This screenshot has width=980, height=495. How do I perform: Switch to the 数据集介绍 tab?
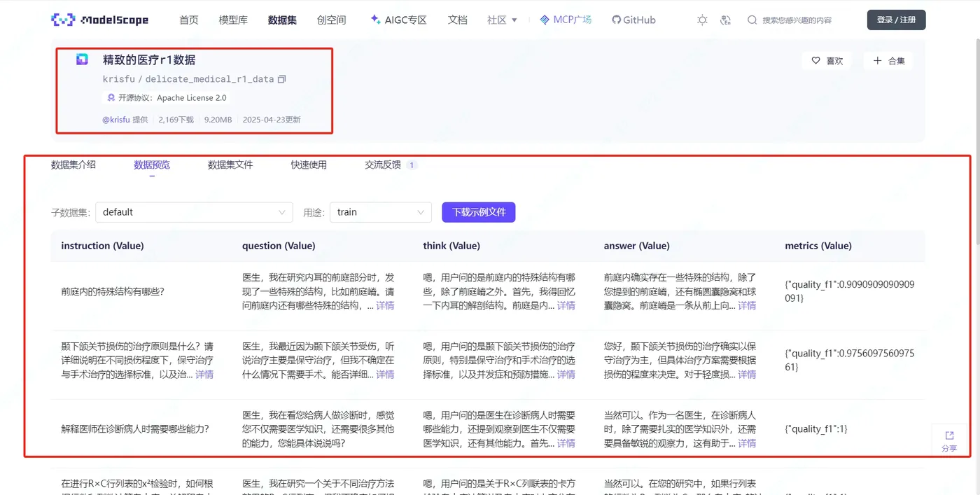[x=73, y=165]
